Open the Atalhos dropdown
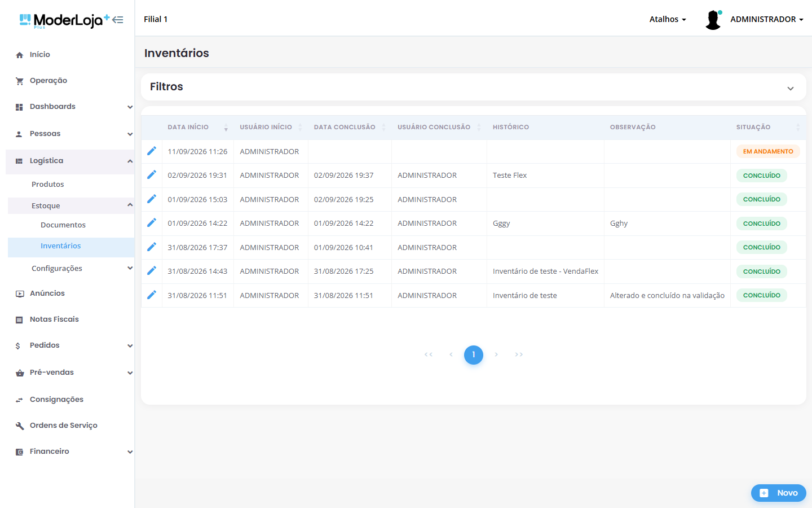Screen dimensions: 812x508 [x=668, y=19]
